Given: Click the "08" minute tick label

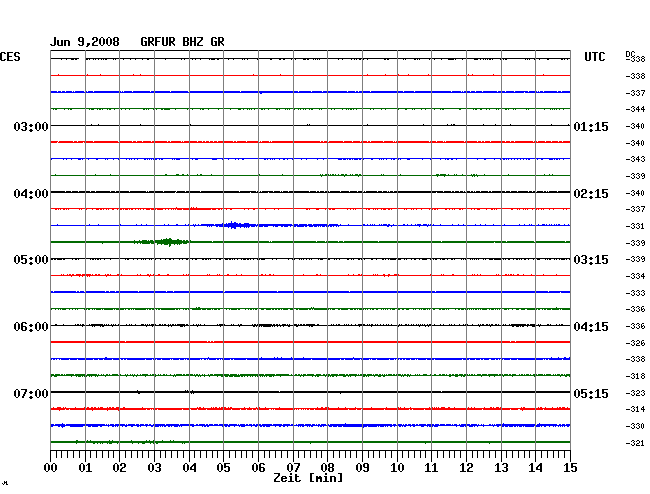Looking at the screenshot, I should tap(327, 468).
